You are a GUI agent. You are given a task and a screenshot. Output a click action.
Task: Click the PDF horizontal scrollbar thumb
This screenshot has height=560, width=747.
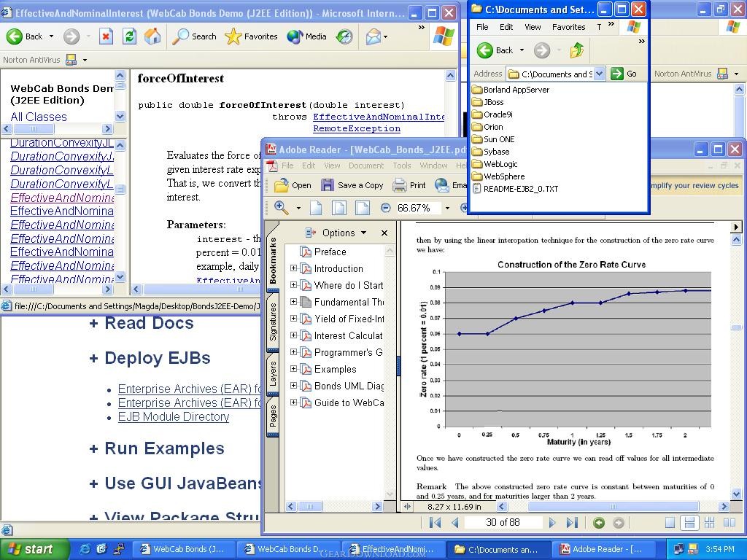[x=614, y=507]
